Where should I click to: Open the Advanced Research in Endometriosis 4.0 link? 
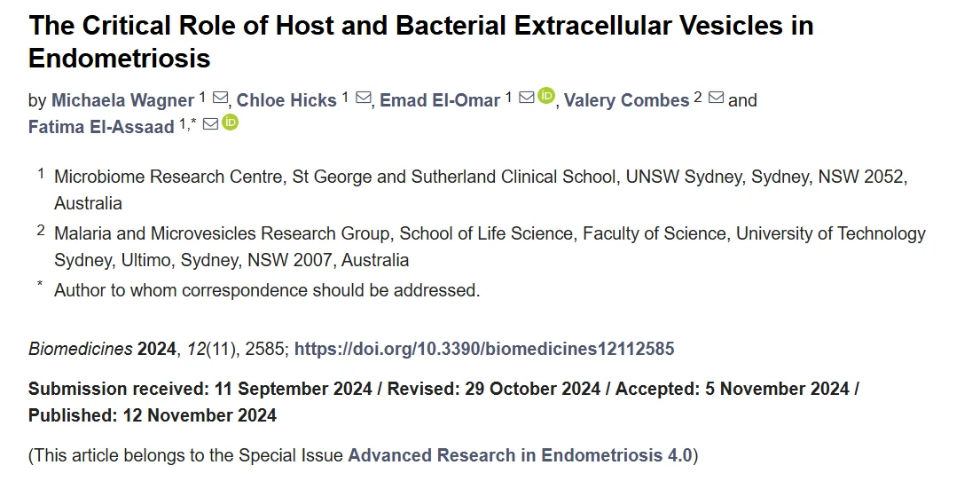519,456
